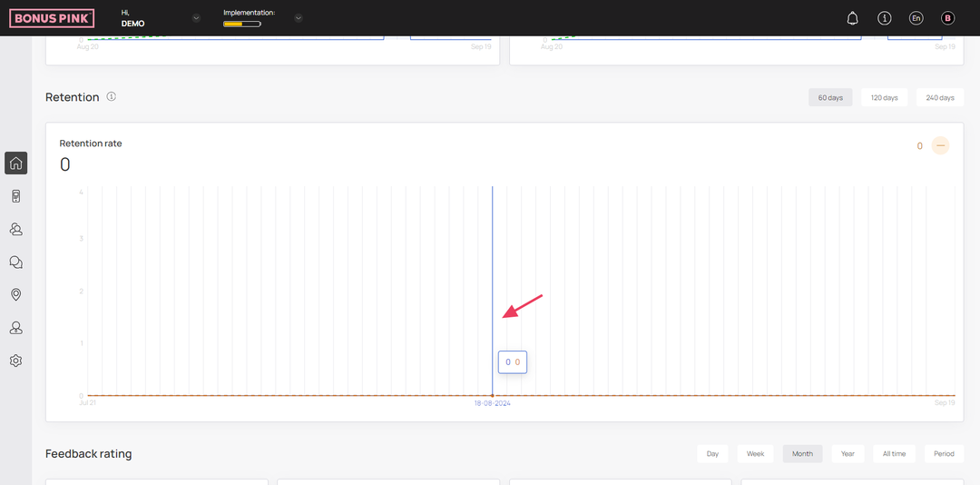The height and width of the screenshot is (485, 980).
Task: Select Month for Feedback rating
Action: (x=802, y=454)
